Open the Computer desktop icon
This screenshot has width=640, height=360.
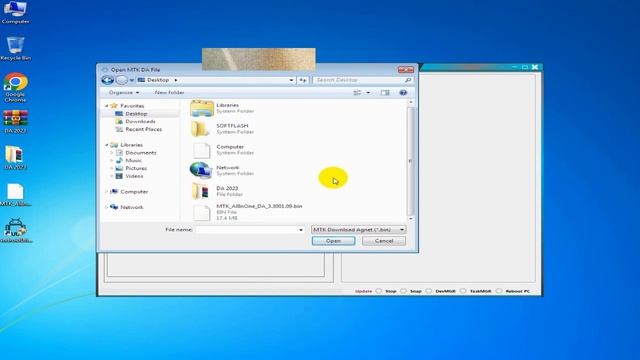(16, 12)
